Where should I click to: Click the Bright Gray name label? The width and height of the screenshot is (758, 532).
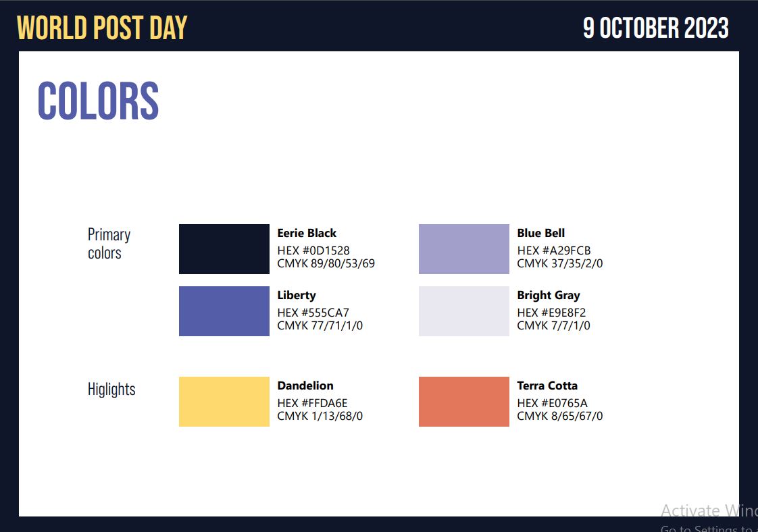coord(548,295)
